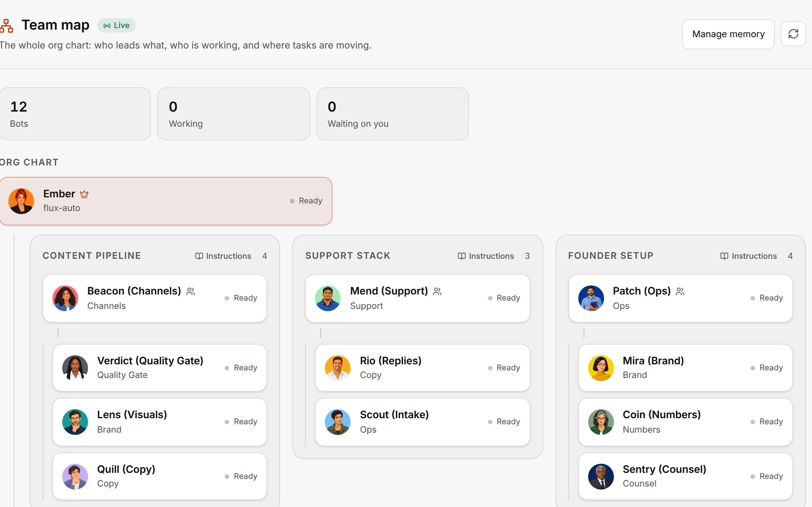Click Mend (Support) avatar

[328, 298]
